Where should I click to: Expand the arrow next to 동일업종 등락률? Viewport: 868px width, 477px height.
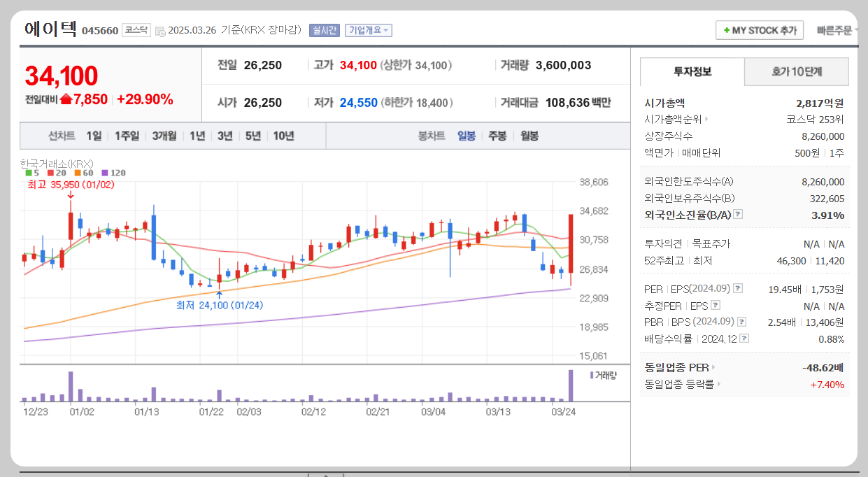(x=718, y=384)
